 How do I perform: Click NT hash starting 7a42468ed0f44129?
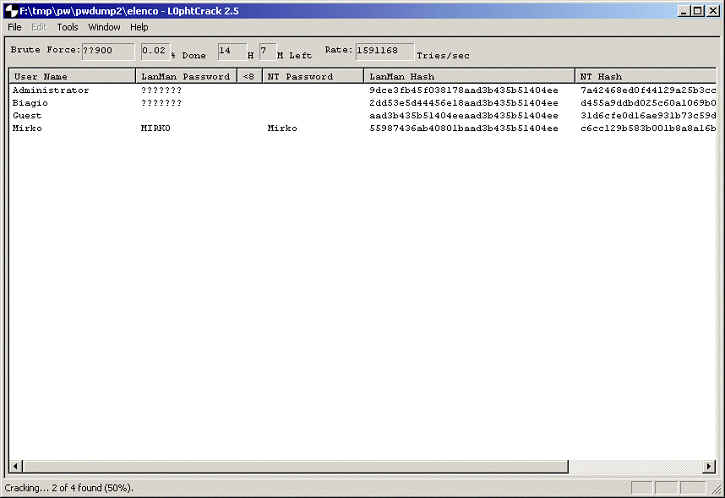click(648, 90)
